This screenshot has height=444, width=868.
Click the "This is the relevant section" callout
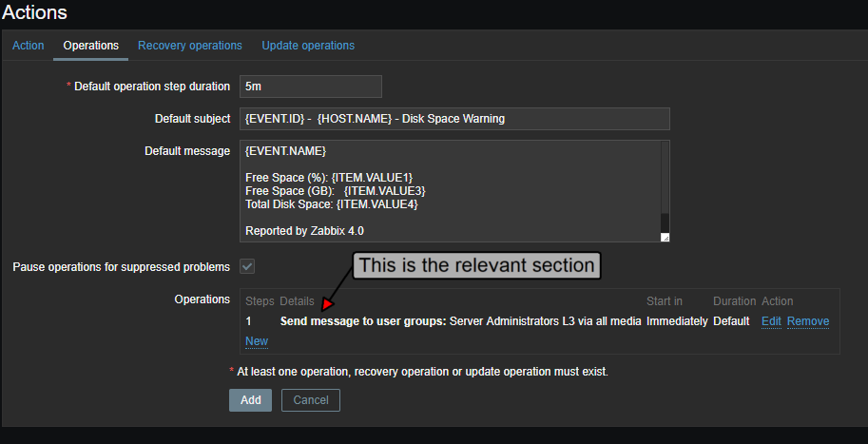(476, 265)
